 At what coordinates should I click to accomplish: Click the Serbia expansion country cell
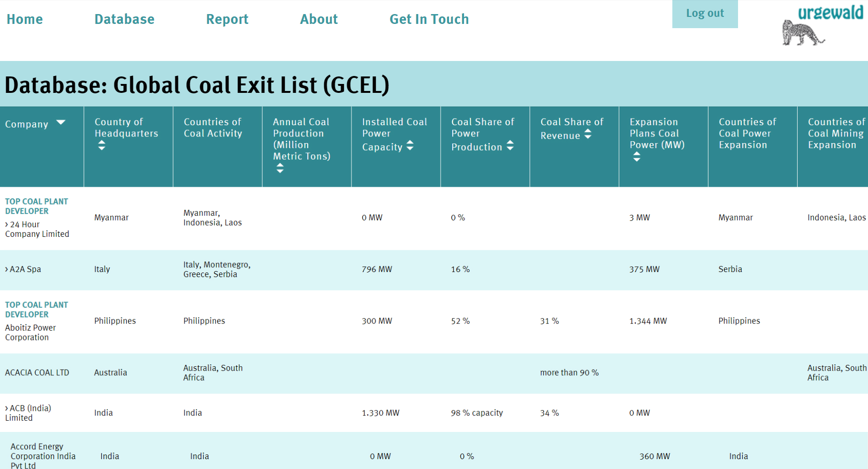[730, 269]
